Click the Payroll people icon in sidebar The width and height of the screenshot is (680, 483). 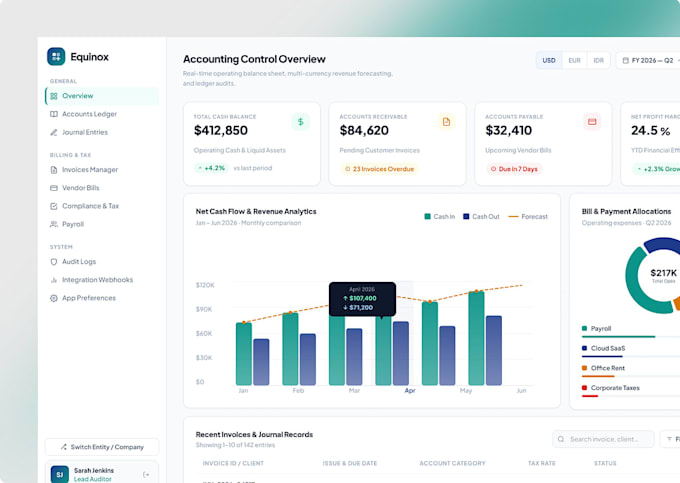pos(54,224)
